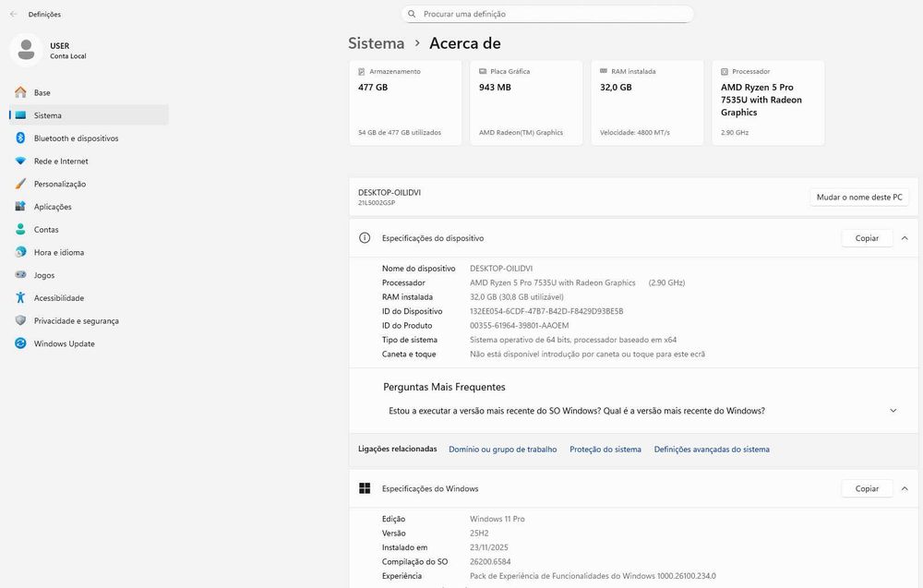Screen dimensions: 923x588
Task: Click the Tipo de sistema value text
Action: tap(573, 340)
